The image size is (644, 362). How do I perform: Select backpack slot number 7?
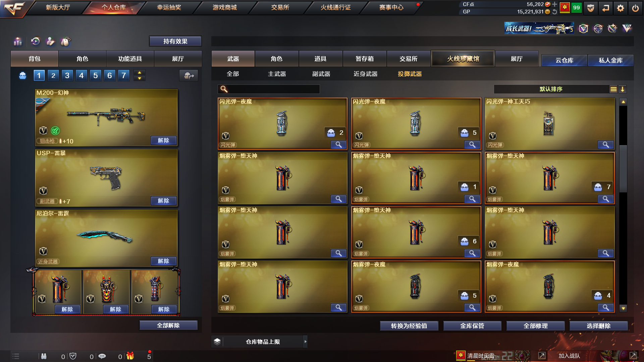tap(124, 76)
